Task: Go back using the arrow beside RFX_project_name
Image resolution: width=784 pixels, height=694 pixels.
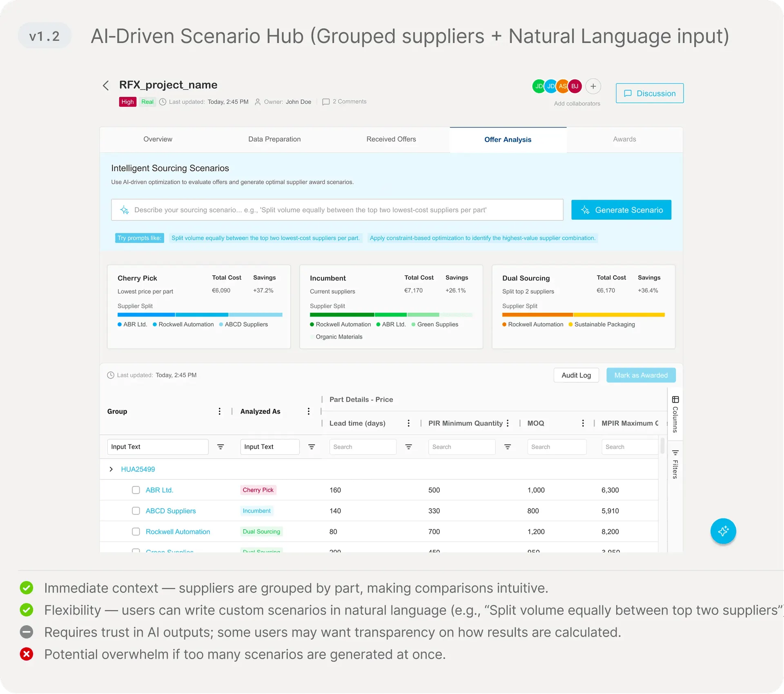Action: click(x=105, y=85)
